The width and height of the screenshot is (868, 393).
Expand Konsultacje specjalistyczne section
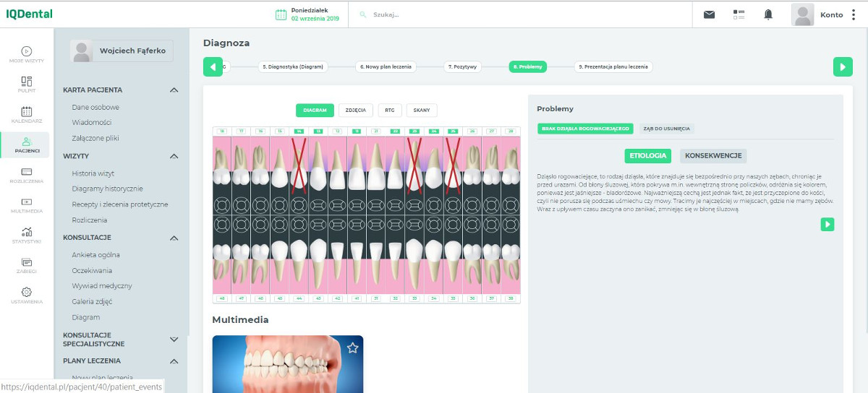coord(174,339)
